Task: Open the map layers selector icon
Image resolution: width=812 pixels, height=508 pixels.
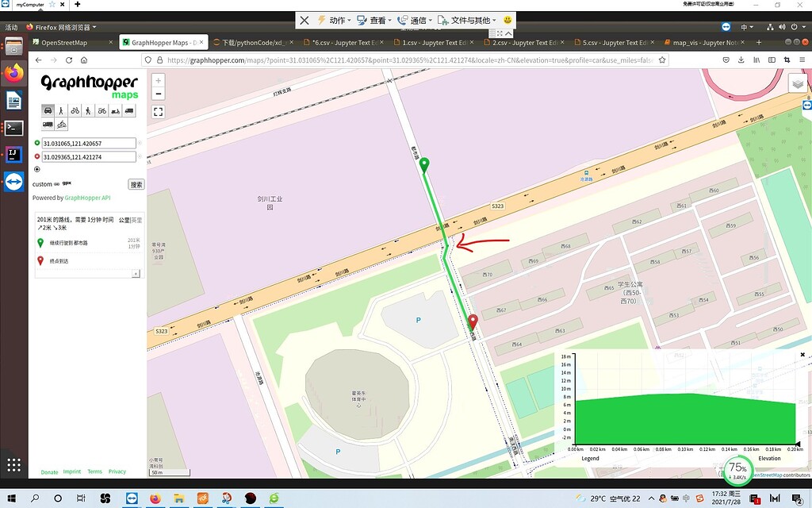Action: pos(798,83)
